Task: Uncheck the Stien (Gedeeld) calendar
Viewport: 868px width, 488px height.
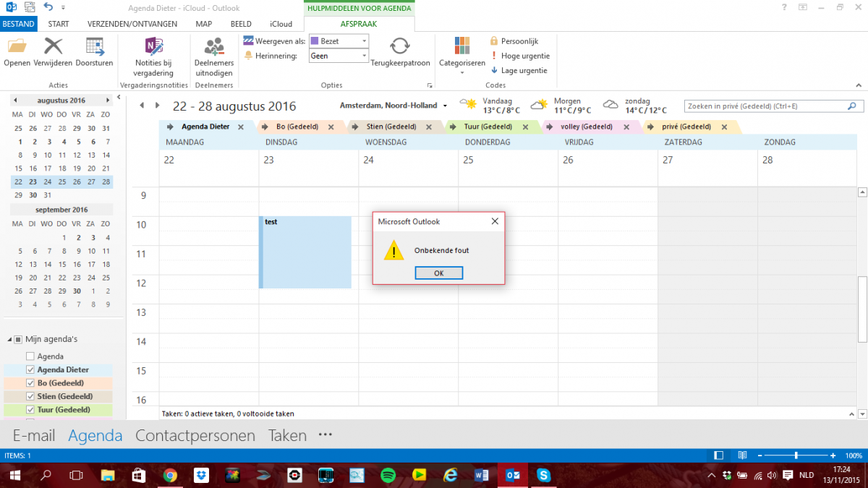Action: click(30, 396)
